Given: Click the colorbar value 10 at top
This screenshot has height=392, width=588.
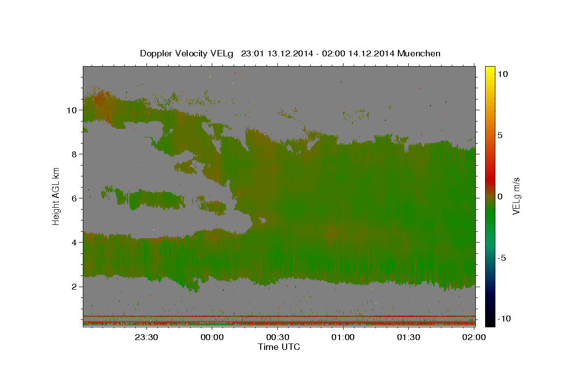Looking at the screenshot, I should 503,74.
